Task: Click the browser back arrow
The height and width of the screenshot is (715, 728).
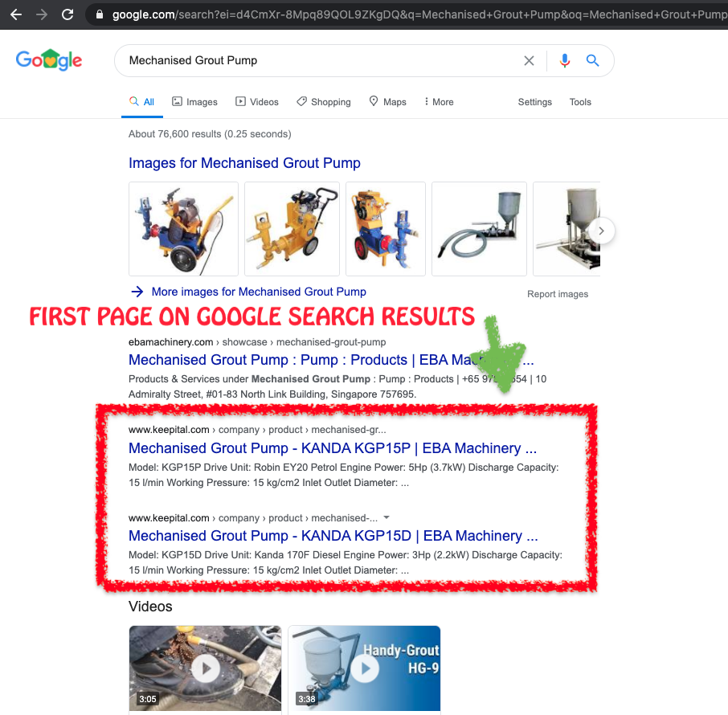Action: pyautogui.click(x=16, y=14)
